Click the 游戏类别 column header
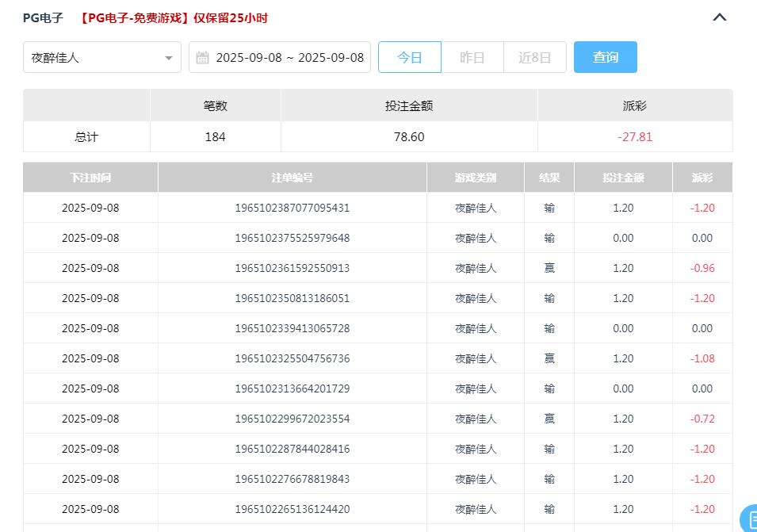 (475, 177)
